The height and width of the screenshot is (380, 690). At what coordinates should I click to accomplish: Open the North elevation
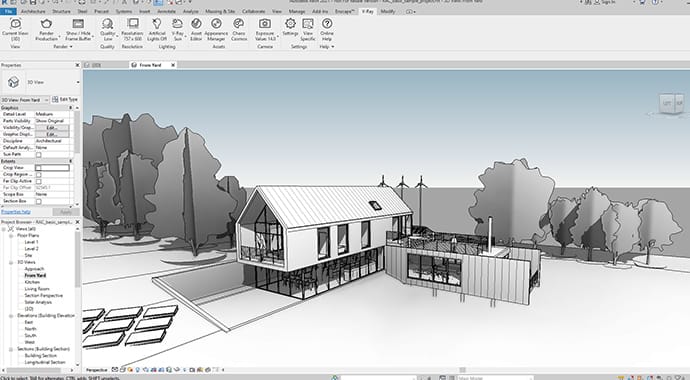pyautogui.click(x=30, y=329)
